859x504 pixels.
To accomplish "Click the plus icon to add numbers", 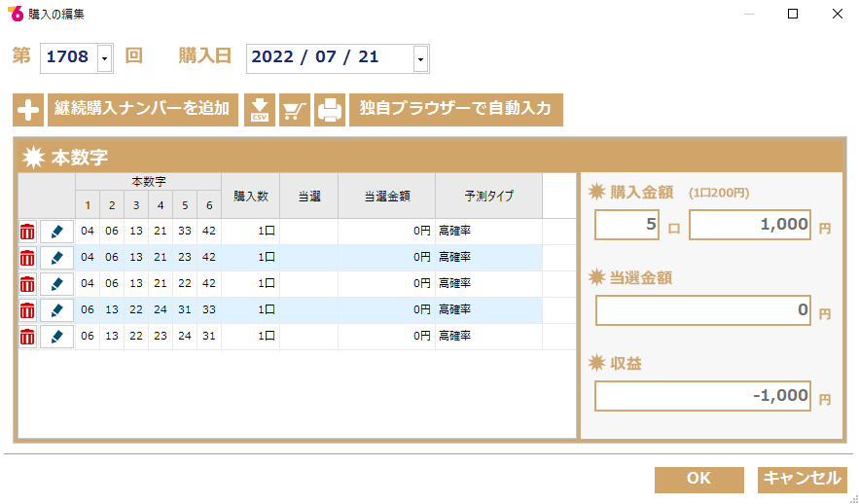I will [x=28, y=110].
